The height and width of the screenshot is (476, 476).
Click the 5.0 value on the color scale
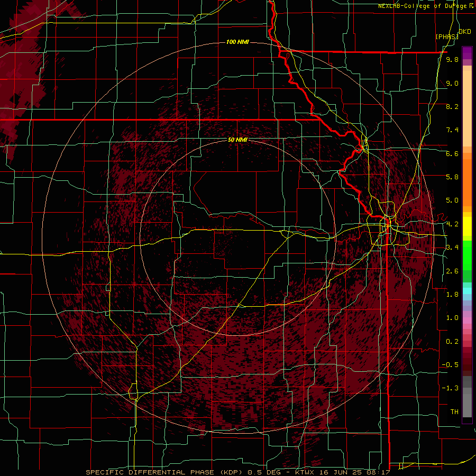(452, 200)
